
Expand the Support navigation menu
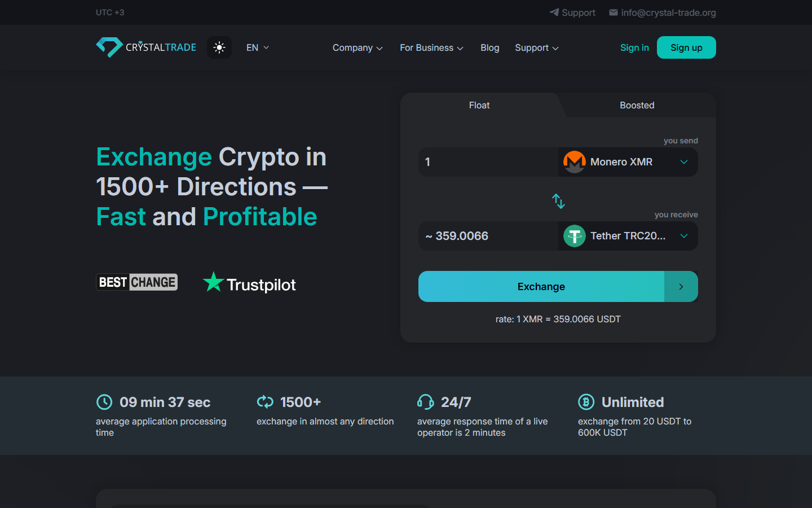point(537,48)
